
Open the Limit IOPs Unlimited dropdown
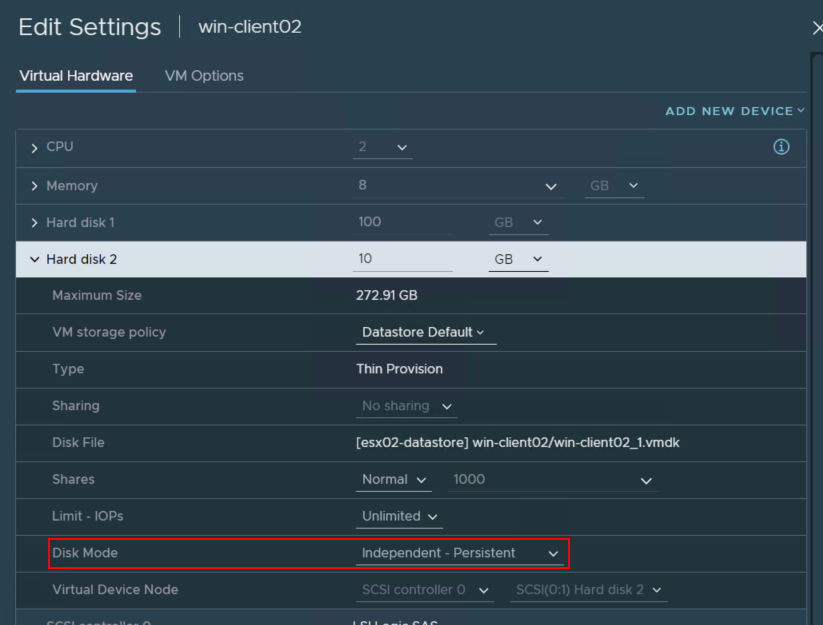(x=398, y=516)
